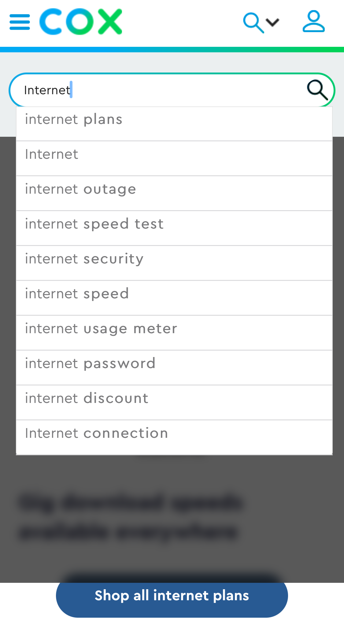Choose Internet connection suggestion
The width and height of the screenshot is (344, 644).
coord(96,433)
